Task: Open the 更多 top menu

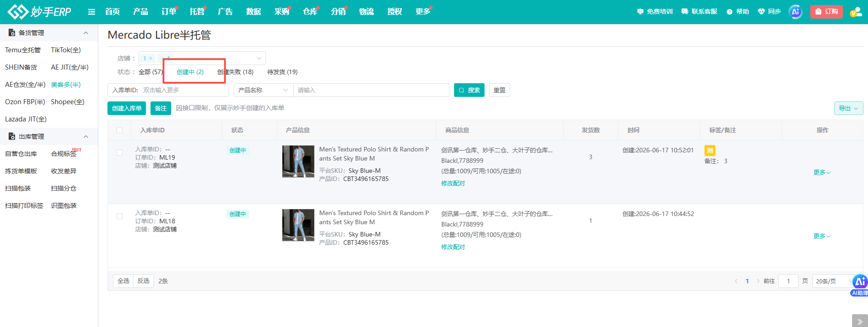Action: click(423, 11)
